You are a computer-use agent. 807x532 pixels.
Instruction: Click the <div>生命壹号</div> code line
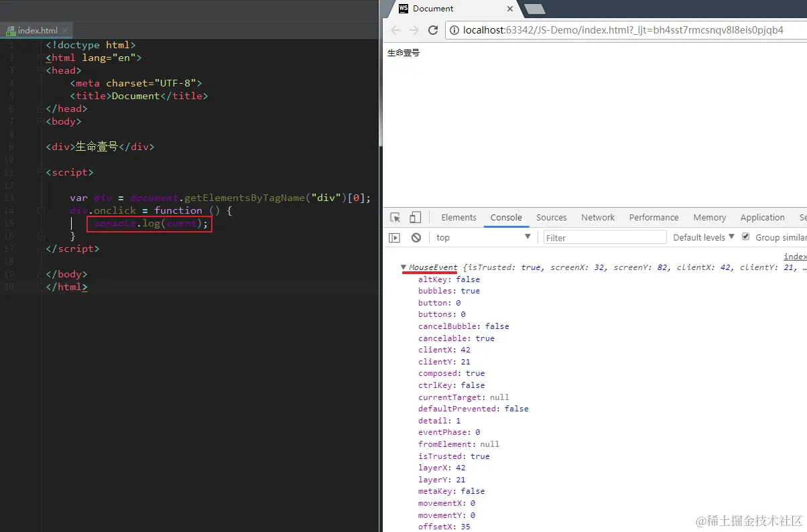[101, 147]
